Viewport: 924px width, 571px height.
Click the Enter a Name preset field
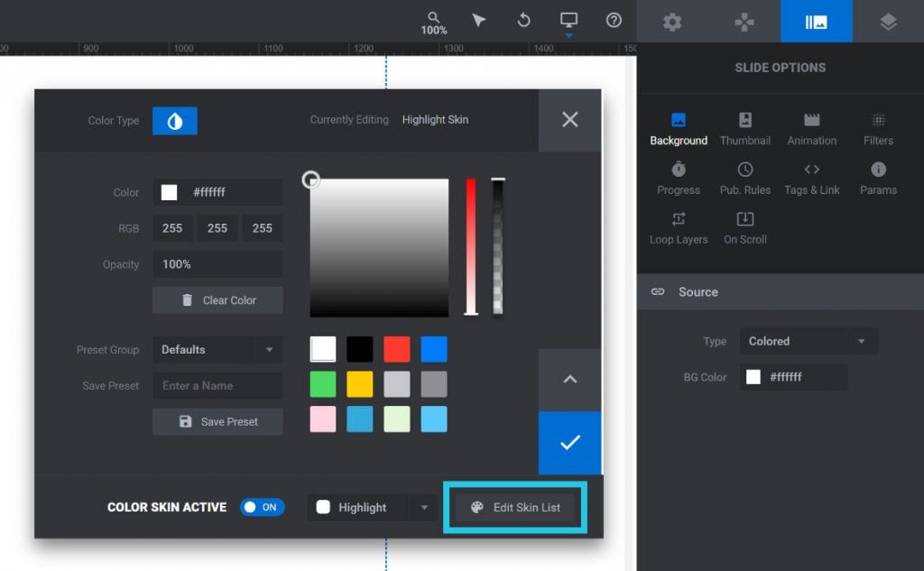point(217,385)
